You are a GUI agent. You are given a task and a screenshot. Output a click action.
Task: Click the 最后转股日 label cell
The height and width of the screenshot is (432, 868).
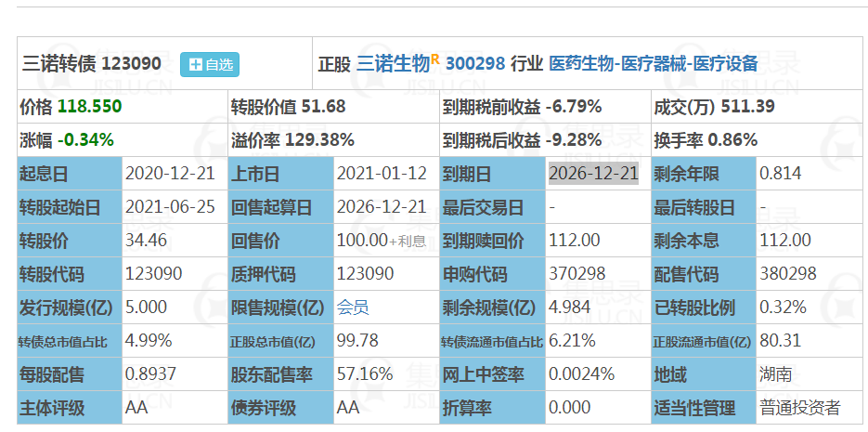pos(704,207)
